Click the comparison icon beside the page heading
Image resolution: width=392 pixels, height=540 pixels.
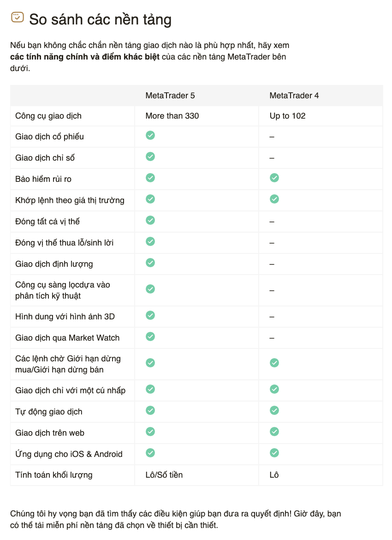tap(17, 18)
